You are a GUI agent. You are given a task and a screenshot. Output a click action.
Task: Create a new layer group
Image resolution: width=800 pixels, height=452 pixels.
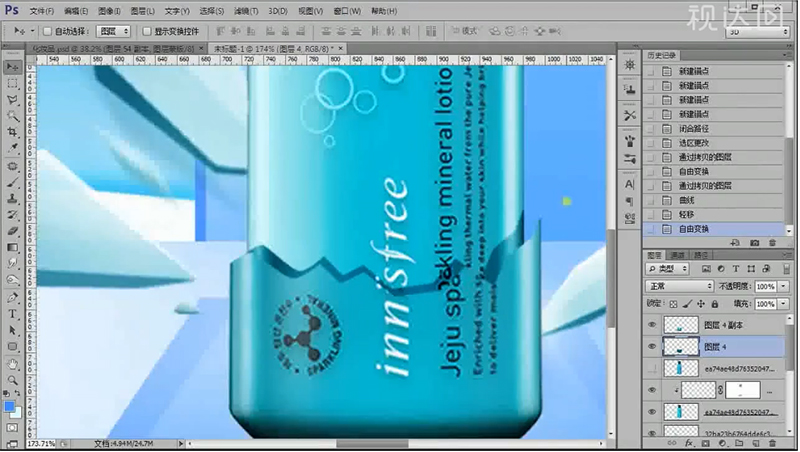click(739, 443)
